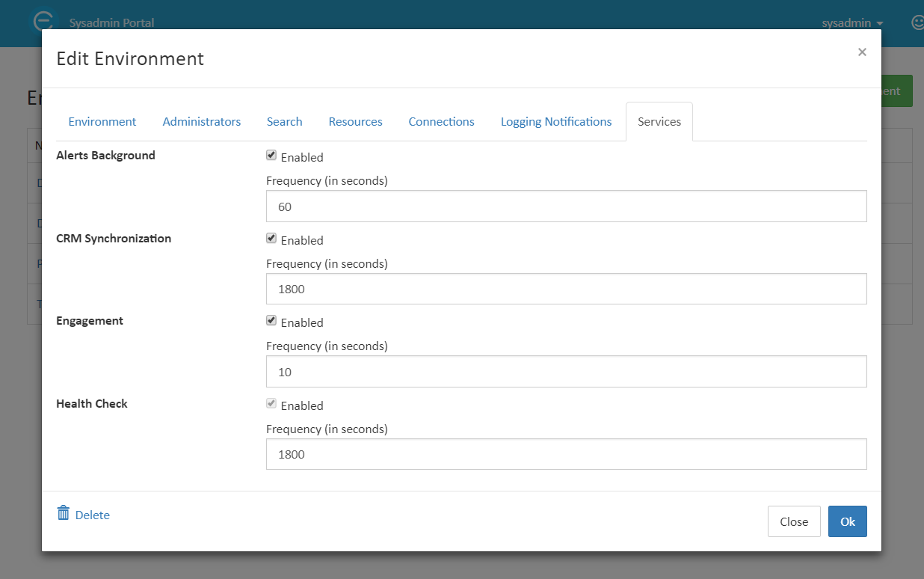Switch to the Environment tab
Screen dimensions: 924x579
[102, 121]
